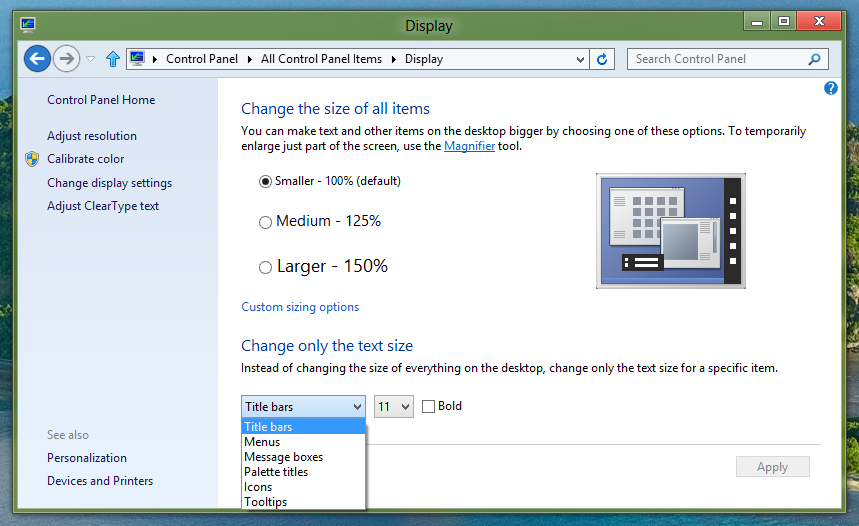
Task: Expand the address bar history dropdown
Action: (x=580, y=59)
